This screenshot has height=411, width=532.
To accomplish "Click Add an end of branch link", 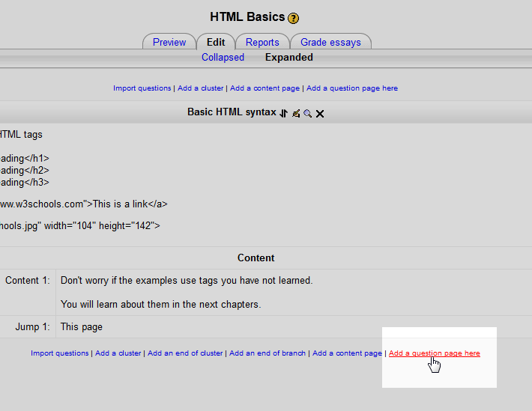I will 267,353.
